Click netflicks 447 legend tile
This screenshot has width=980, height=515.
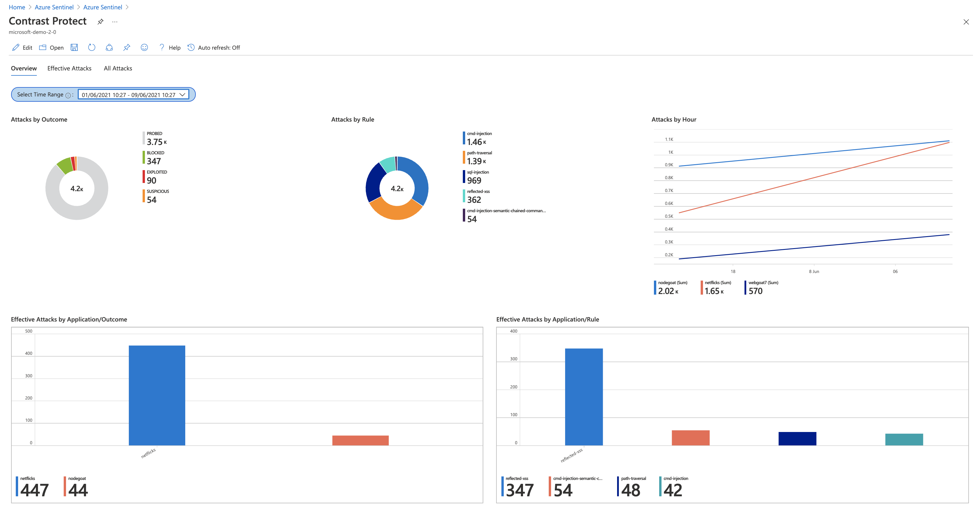[32, 487]
